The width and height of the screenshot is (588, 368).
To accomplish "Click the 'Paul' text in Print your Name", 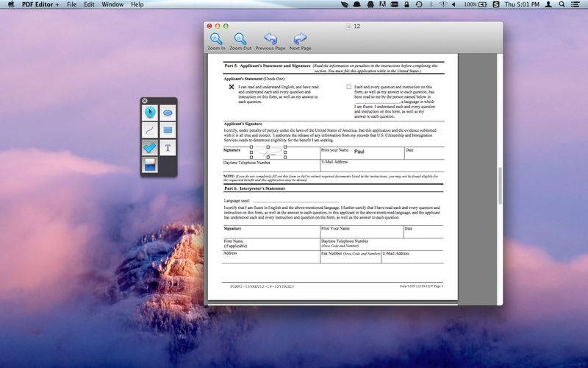I will 359,152.
